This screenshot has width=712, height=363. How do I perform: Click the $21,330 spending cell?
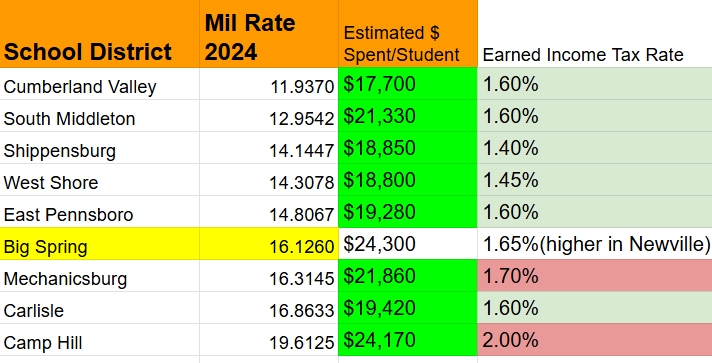pos(408,116)
